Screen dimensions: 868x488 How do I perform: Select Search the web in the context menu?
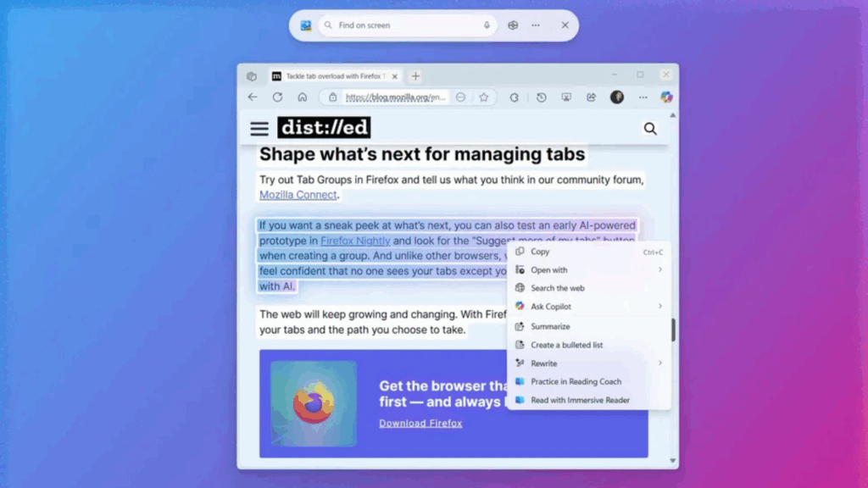click(589, 288)
